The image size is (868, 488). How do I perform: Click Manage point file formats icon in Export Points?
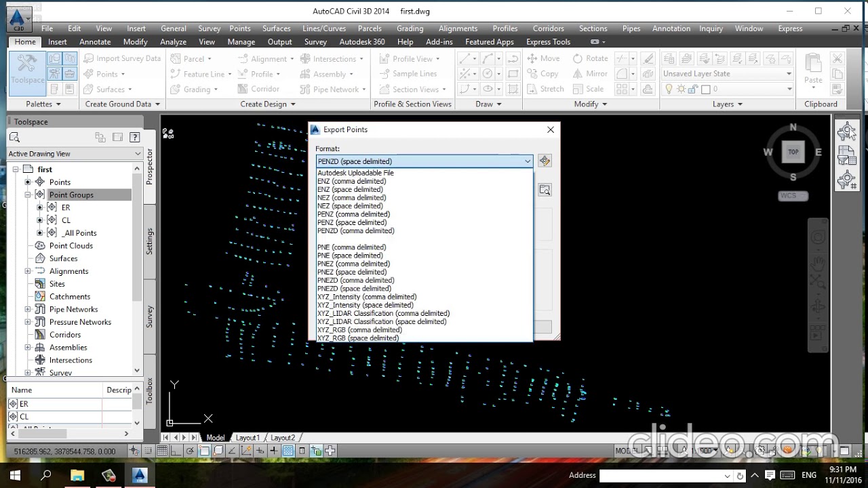545,161
